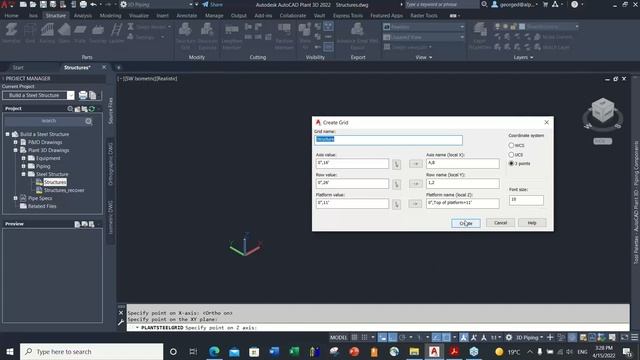Click the Windows Start button
The width and height of the screenshot is (640, 360).
tap(9, 351)
